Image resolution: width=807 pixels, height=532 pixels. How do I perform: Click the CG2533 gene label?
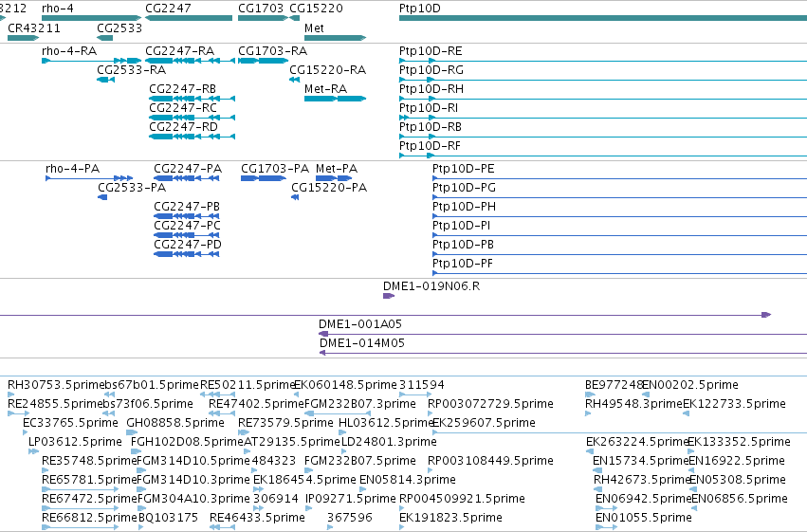click(119, 28)
